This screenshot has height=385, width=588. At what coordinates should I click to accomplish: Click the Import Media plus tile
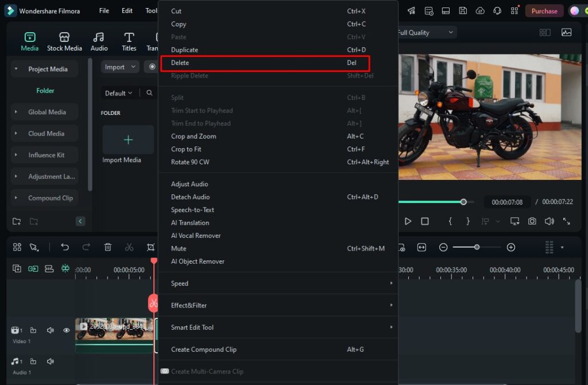tap(128, 140)
